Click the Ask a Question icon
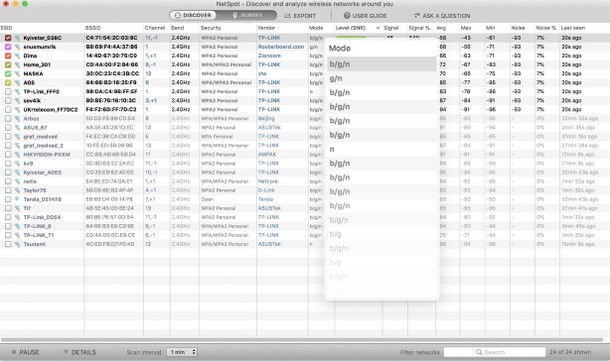The width and height of the screenshot is (610, 362). point(417,15)
